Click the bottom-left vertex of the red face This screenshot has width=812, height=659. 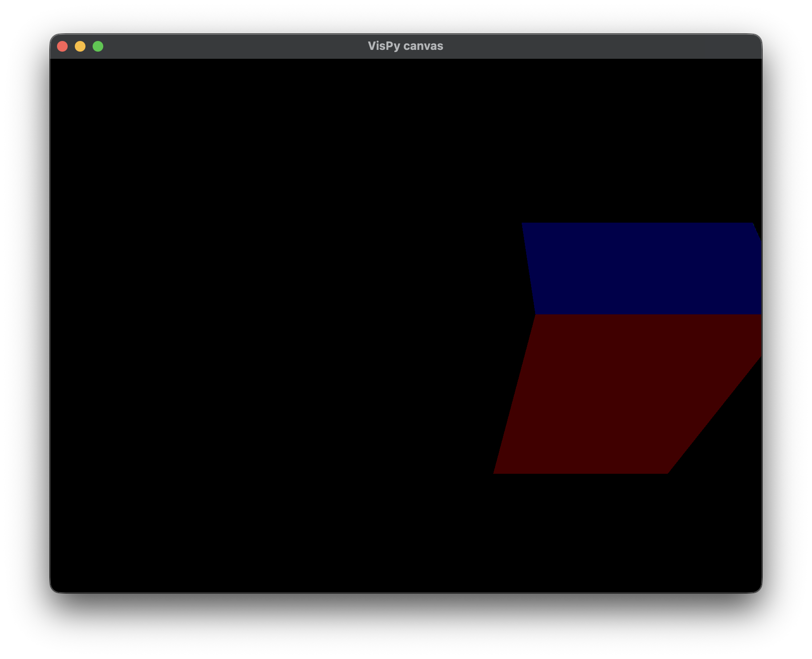(495, 472)
